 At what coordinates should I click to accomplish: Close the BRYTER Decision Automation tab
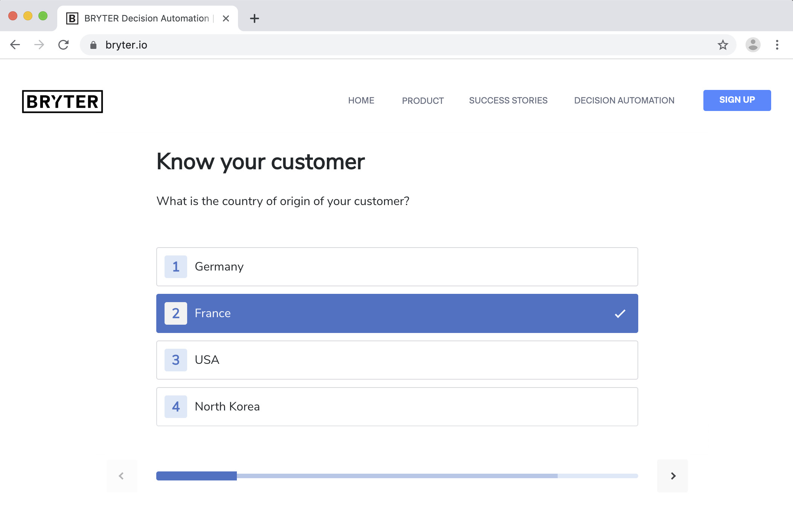click(226, 18)
